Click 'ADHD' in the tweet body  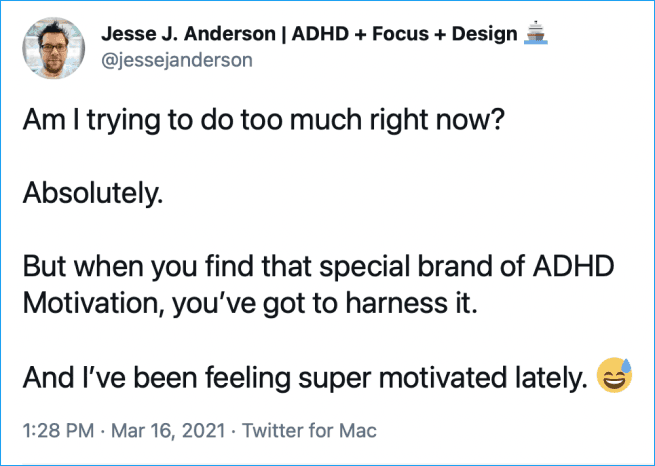click(x=573, y=266)
